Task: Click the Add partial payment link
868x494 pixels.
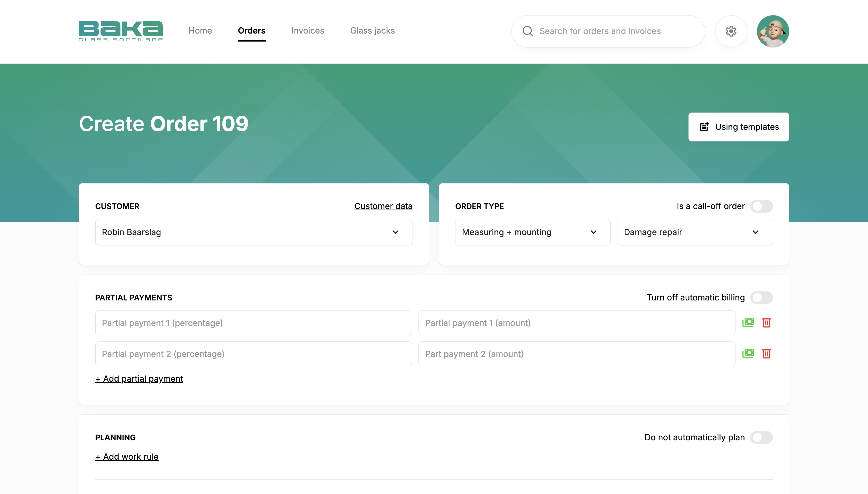Action: pos(139,379)
